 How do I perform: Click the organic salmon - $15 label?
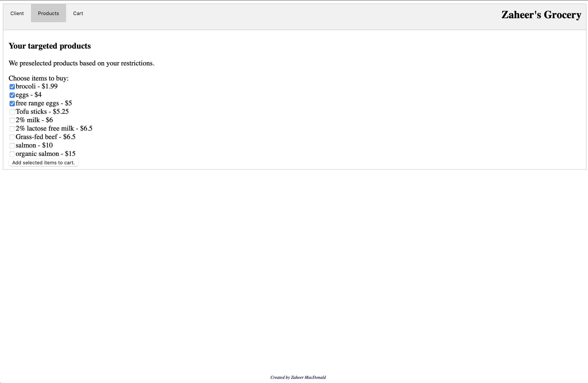click(45, 154)
